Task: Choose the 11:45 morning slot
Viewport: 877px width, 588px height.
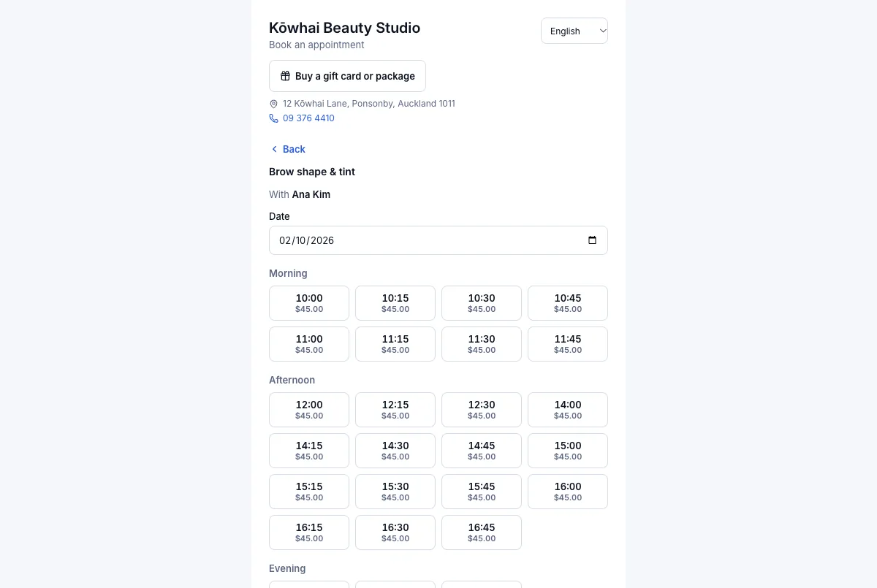Action: 568,344
